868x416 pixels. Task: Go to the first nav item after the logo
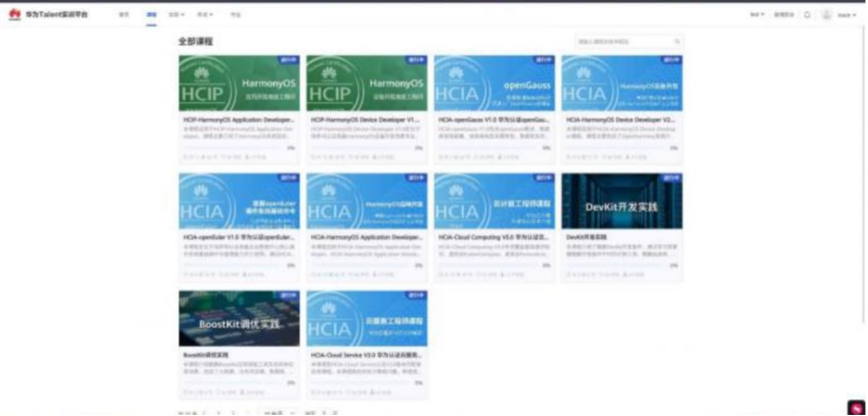[124, 14]
